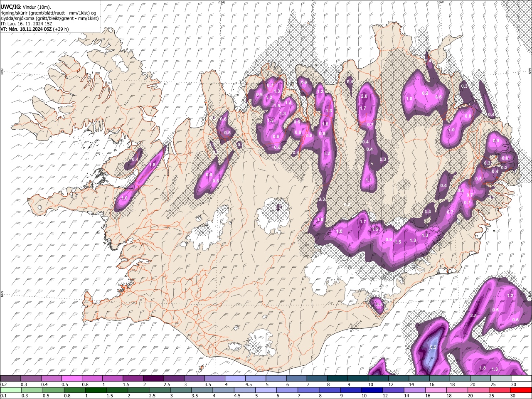Click the 'UWC/IG: Vindur (10m),' title line

pyautogui.click(x=26, y=7)
